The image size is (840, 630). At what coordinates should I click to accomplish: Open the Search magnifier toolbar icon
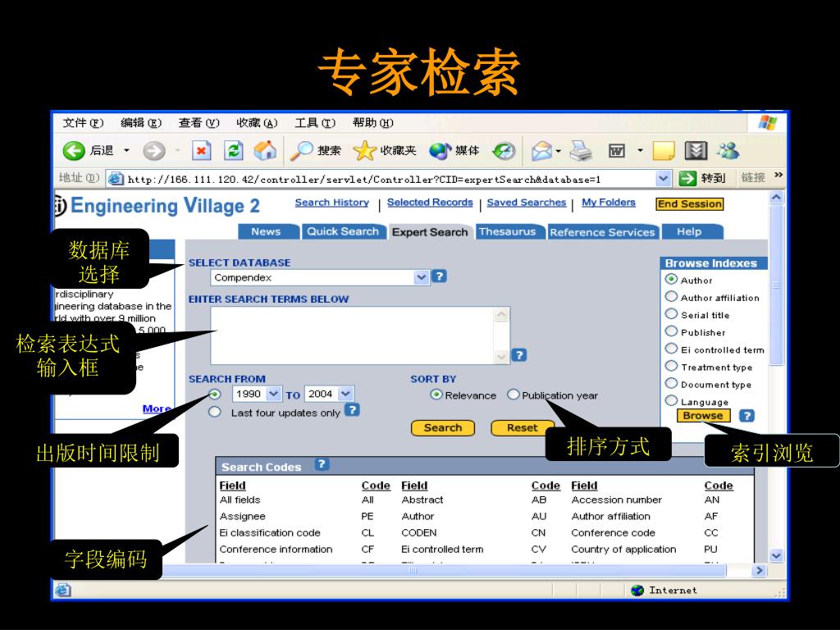(x=301, y=151)
